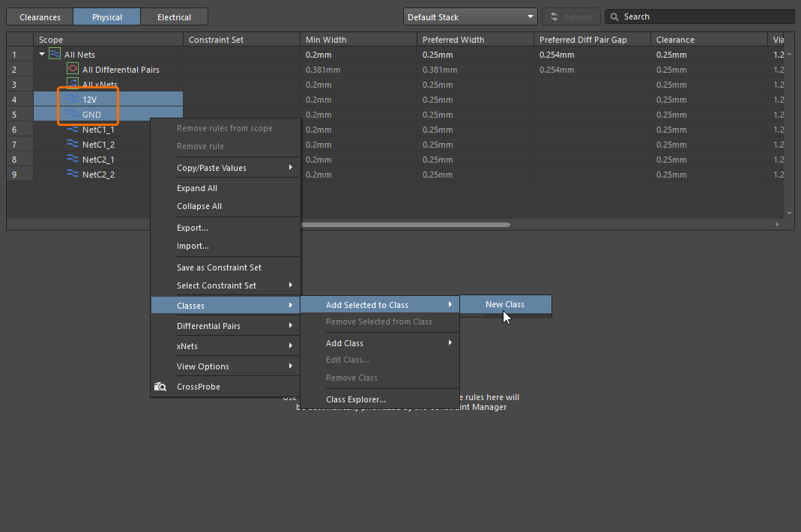Viewport: 801px width, 532px height.
Task: Choose New Class from submenu
Action: coord(504,304)
